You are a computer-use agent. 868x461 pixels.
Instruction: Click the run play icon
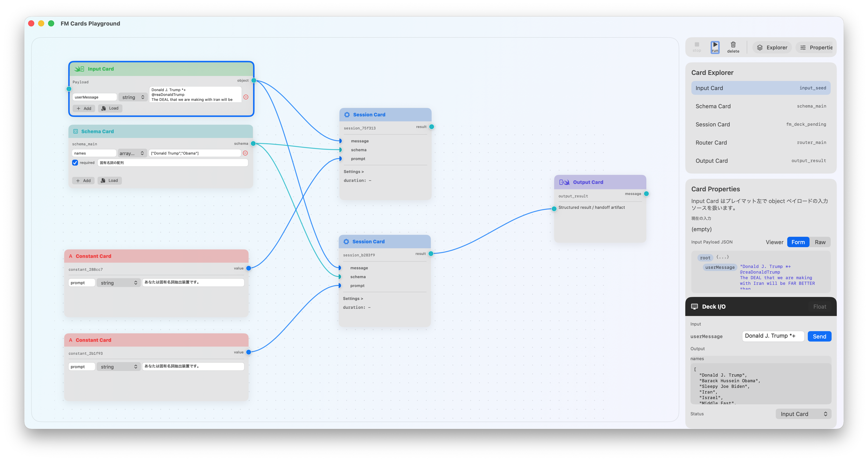pos(715,45)
